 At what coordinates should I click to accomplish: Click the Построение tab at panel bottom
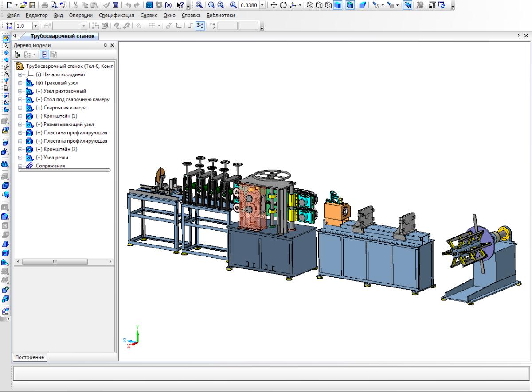29,357
